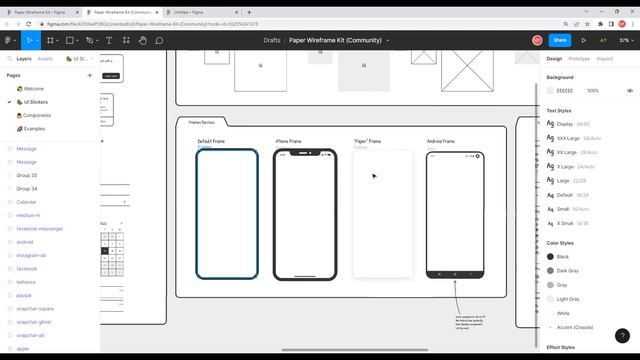This screenshot has height=360, width=640.
Task: Select the paypal layer
Action: [x=24, y=296]
